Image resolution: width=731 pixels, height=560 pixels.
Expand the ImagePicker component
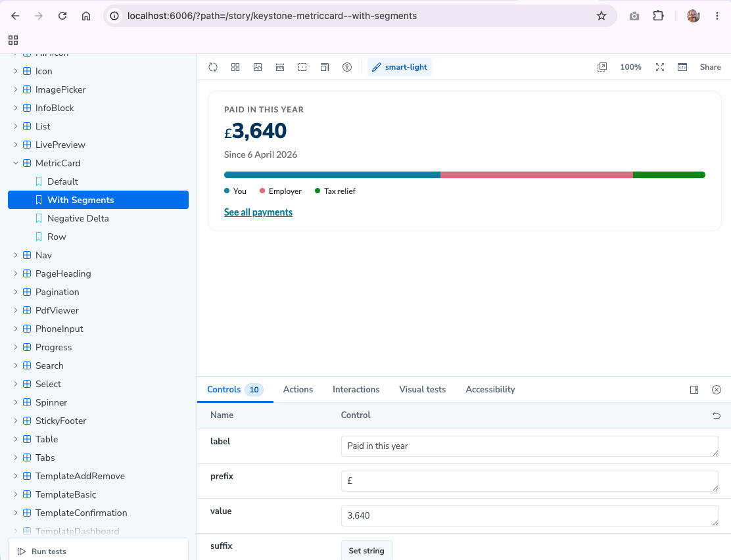(x=15, y=89)
